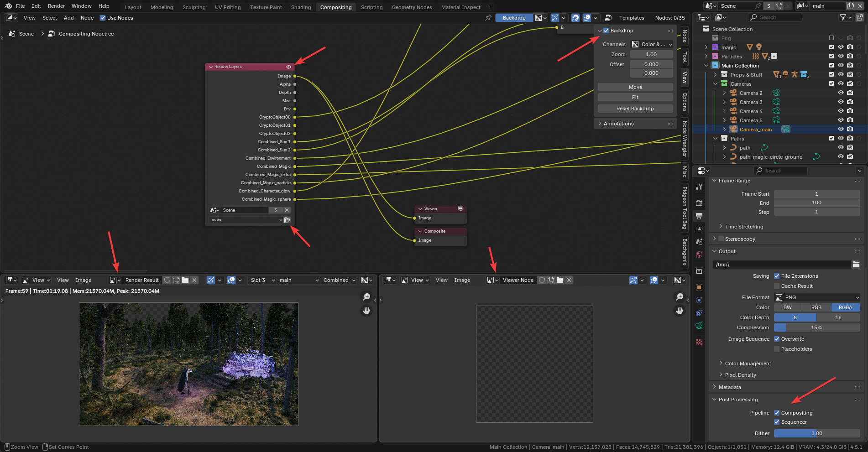
Task: Toggle Render Layers node preview icon
Action: (288, 67)
